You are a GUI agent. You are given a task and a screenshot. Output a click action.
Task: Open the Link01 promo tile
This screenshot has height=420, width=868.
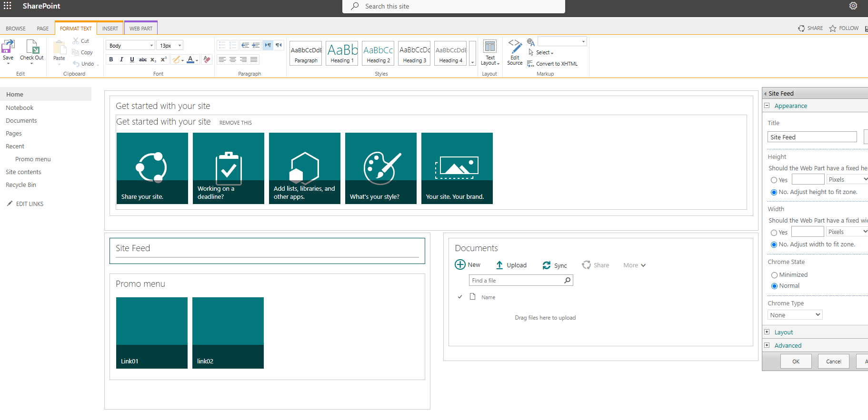[152, 333]
